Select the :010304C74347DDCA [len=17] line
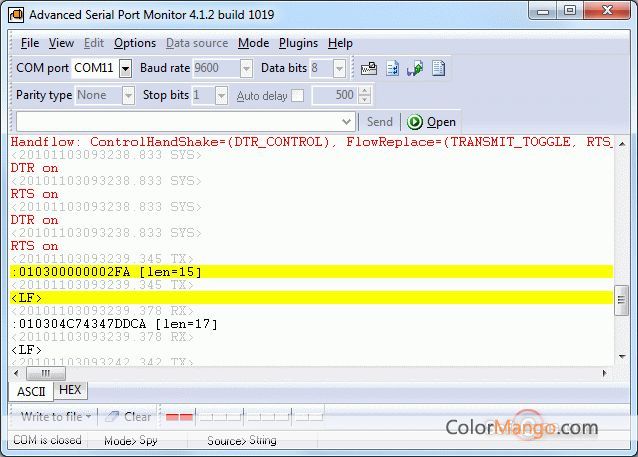638x457 pixels. coord(114,324)
